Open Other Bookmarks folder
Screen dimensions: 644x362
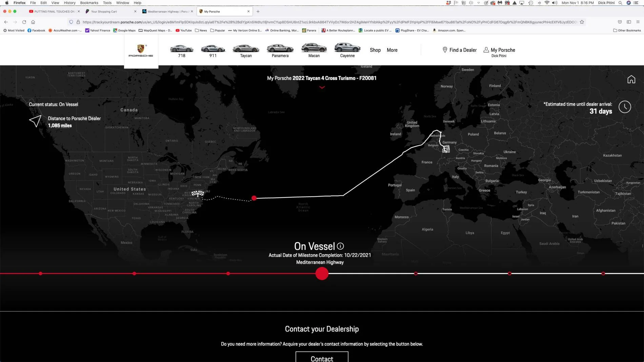click(627, 30)
